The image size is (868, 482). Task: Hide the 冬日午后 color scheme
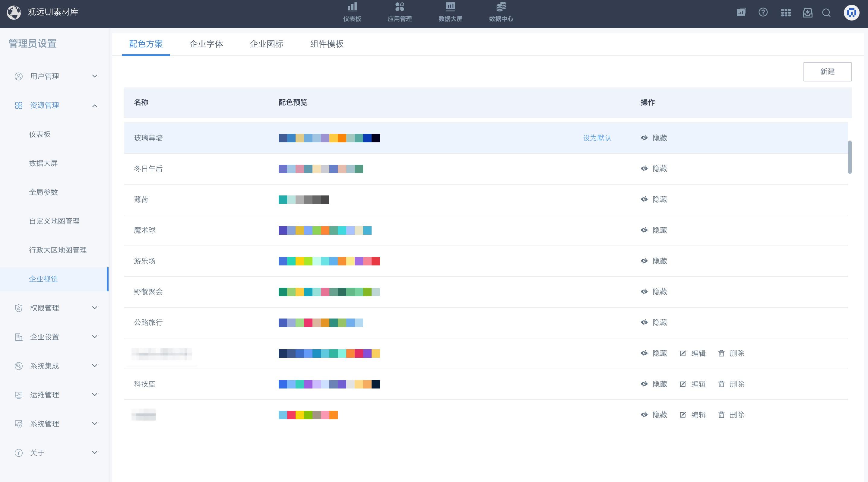pos(654,169)
